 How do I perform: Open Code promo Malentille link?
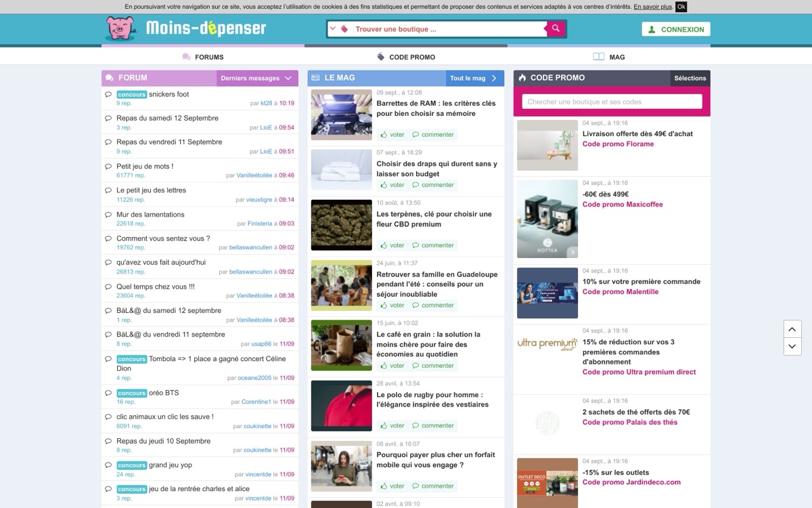621,291
